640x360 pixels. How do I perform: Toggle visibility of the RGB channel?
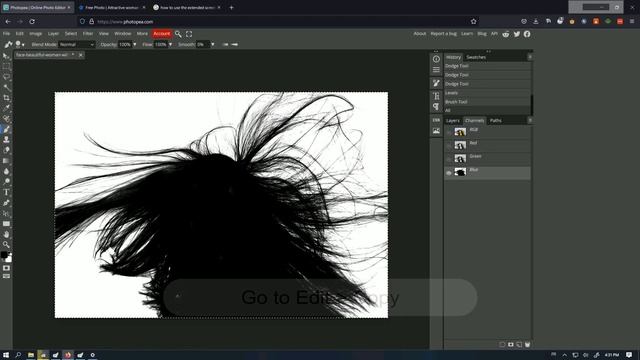[x=449, y=132]
